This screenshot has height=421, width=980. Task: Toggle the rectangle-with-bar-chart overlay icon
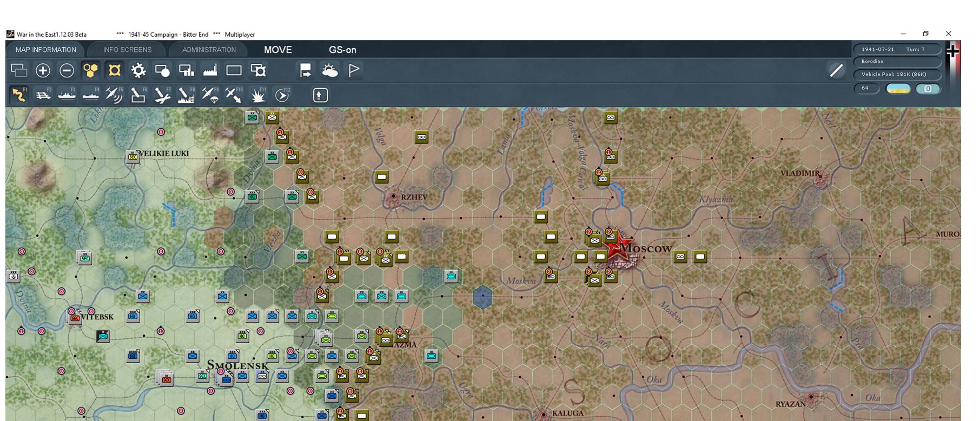click(186, 70)
